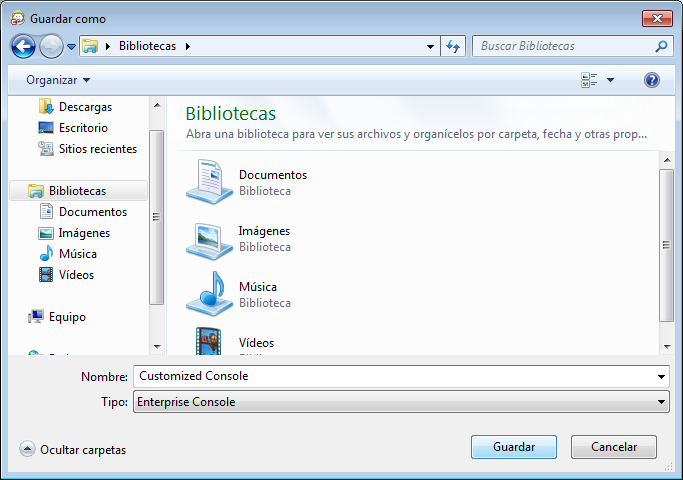Select Escritorio in navigation pane
The image size is (683, 480).
coord(83,128)
